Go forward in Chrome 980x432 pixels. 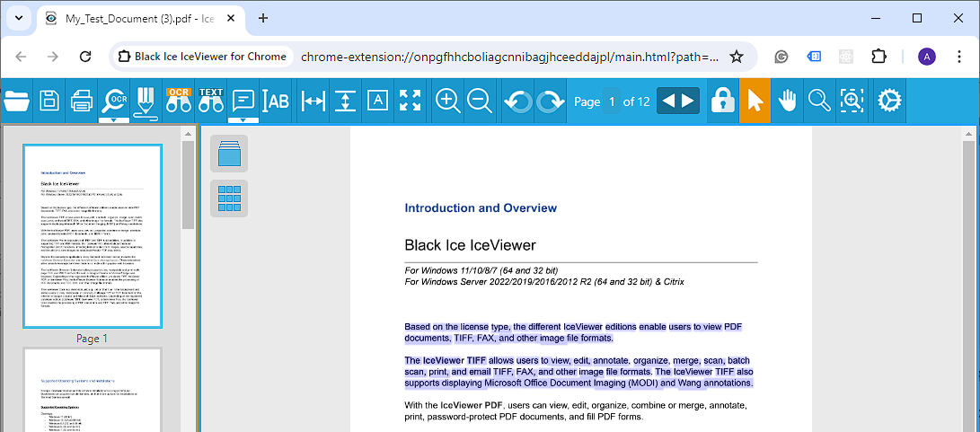click(x=53, y=57)
